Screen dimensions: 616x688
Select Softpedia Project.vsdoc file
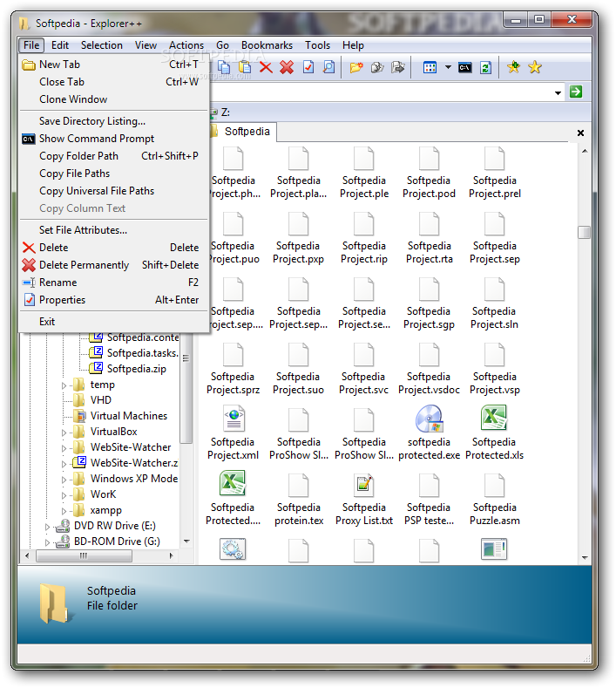(x=429, y=367)
